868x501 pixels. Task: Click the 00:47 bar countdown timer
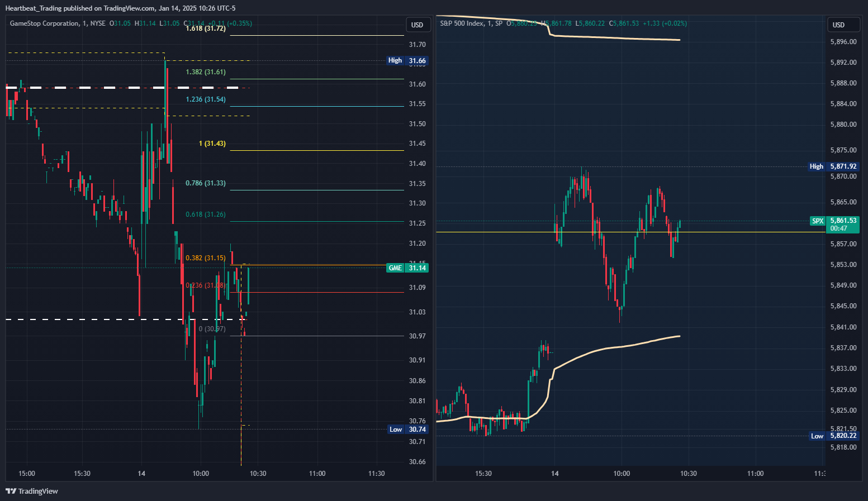(x=838, y=228)
